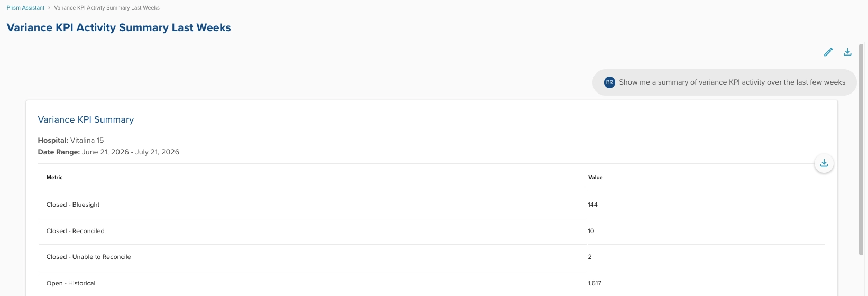Click the value 1,617 cell
Screen dimensions: 868x296
coord(594,283)
